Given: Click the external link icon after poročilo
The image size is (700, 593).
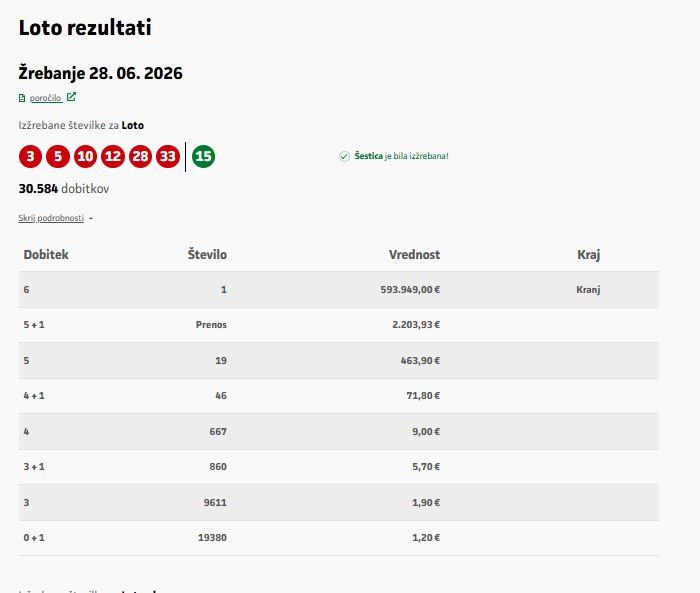Looking at the screenshot, I should [71, 97].
